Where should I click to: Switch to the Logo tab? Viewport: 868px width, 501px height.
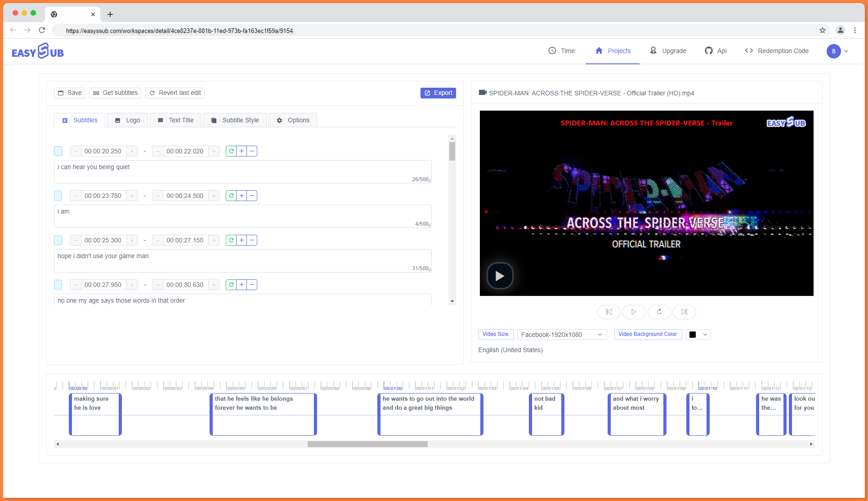(x=127, y=120)
